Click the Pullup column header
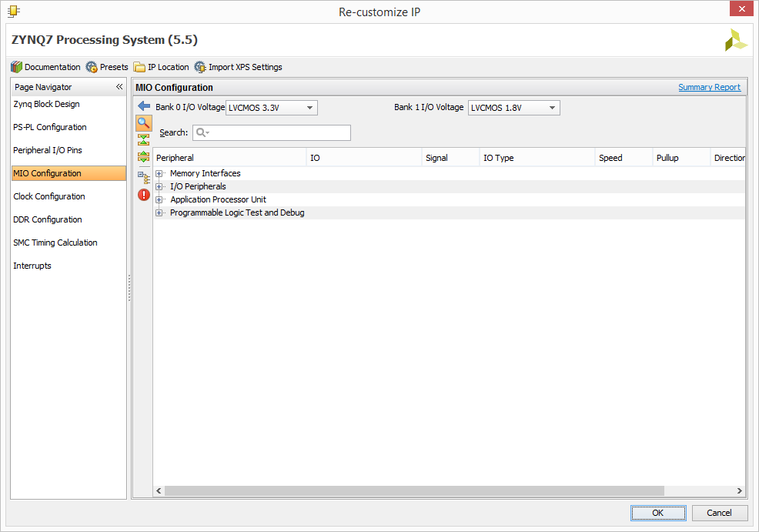 (x=681, y=158)
